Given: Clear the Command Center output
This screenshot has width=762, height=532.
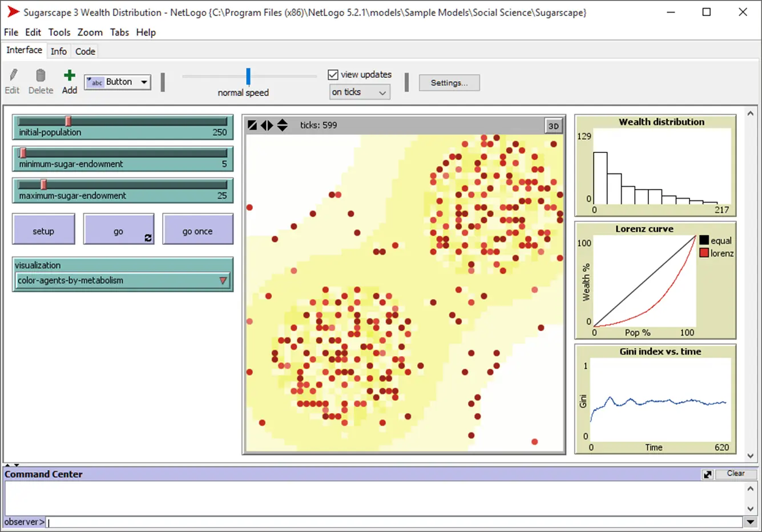Looking at the screenshot, I should pyautogui.click(x=735, y=474).
